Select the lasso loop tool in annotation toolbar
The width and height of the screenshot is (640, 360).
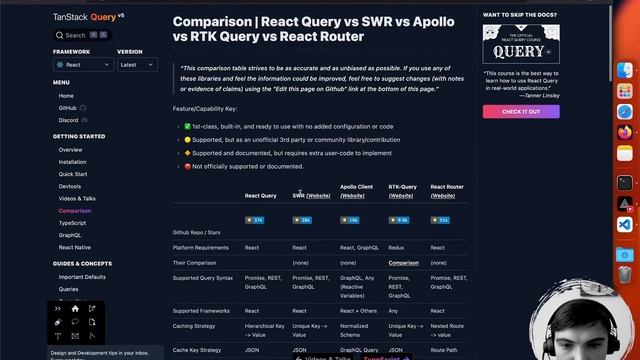(75, 322)
